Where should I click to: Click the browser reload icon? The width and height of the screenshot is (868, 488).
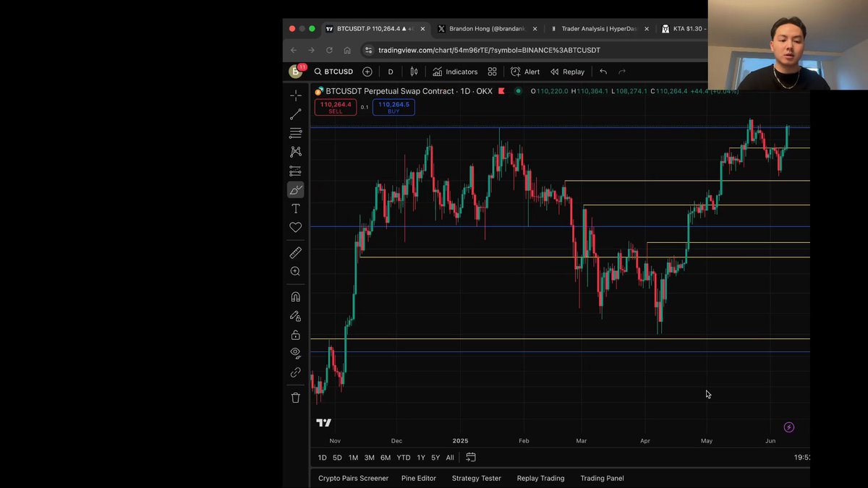tap(329, 51)
